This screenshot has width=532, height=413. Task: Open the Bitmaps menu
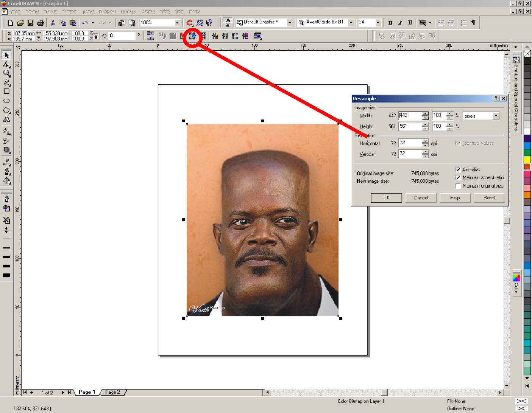[128, 12]
